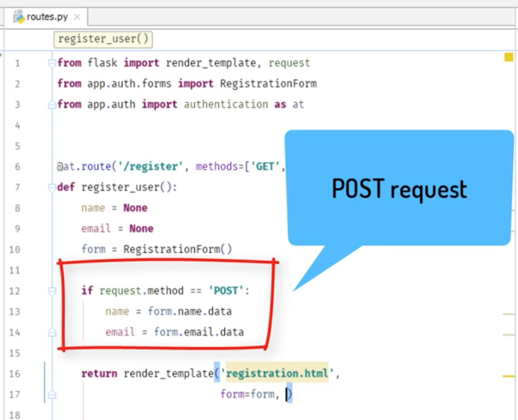Click the error stripe mark near line 14
518x420 pixels.
(x=509, y=335)
